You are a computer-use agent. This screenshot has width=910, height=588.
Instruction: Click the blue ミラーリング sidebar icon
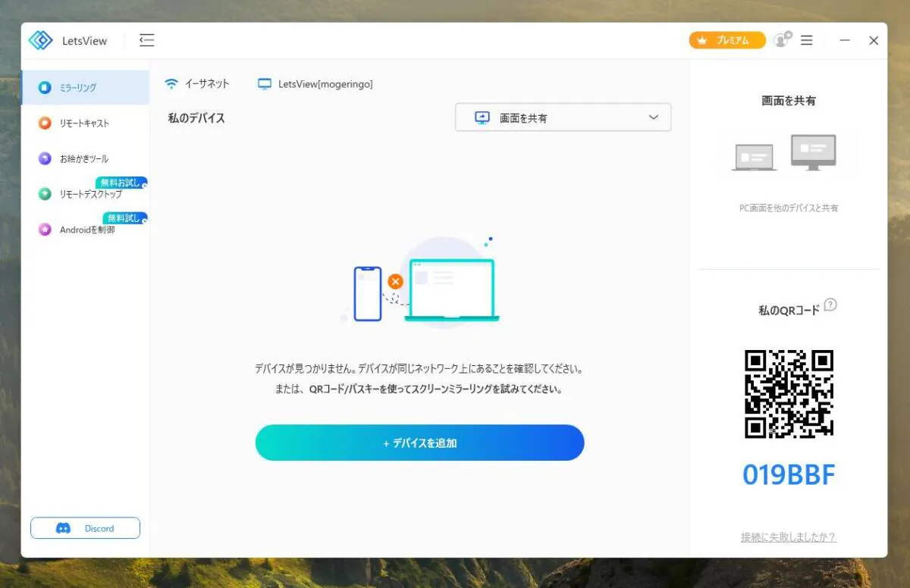[45, 88]
